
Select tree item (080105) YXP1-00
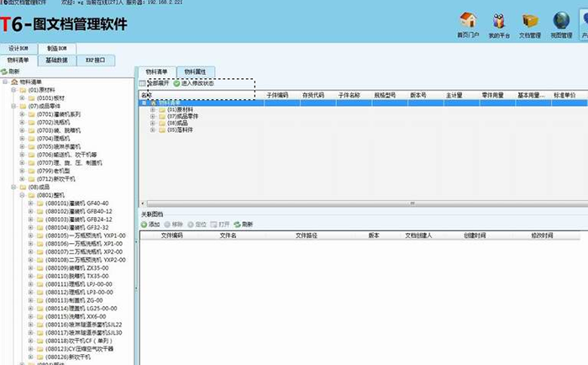(85, 235)
